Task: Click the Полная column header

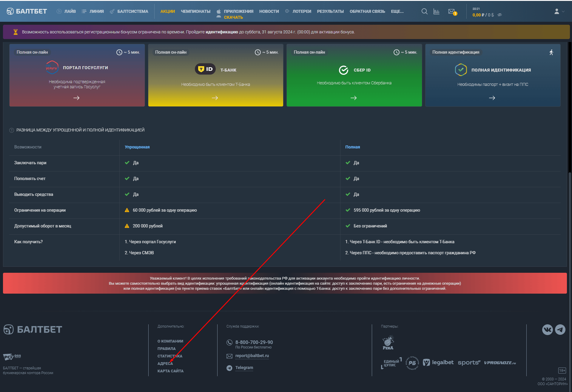Action: click(352, 147)
